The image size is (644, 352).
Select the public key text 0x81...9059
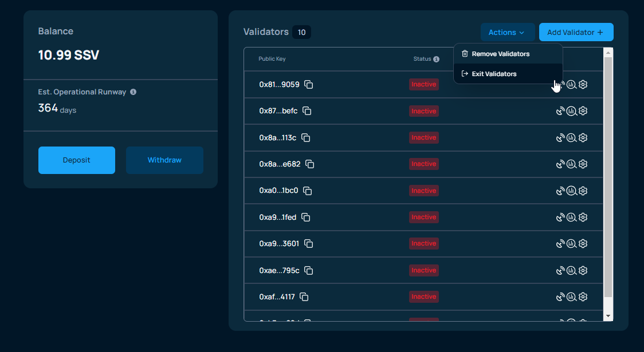tap(279, 85)
